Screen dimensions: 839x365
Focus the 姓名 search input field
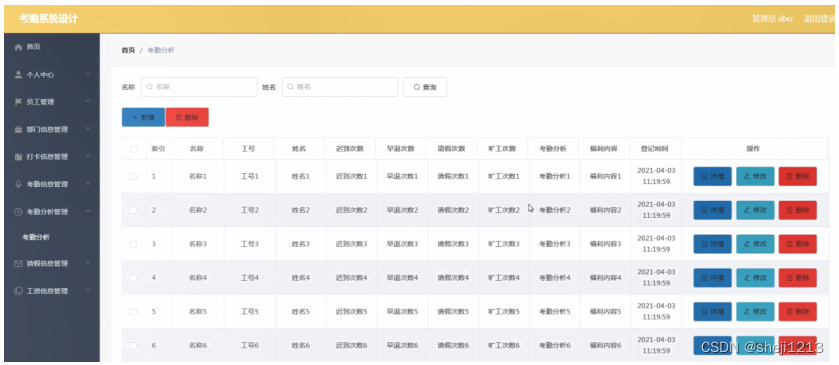[340, 87]
